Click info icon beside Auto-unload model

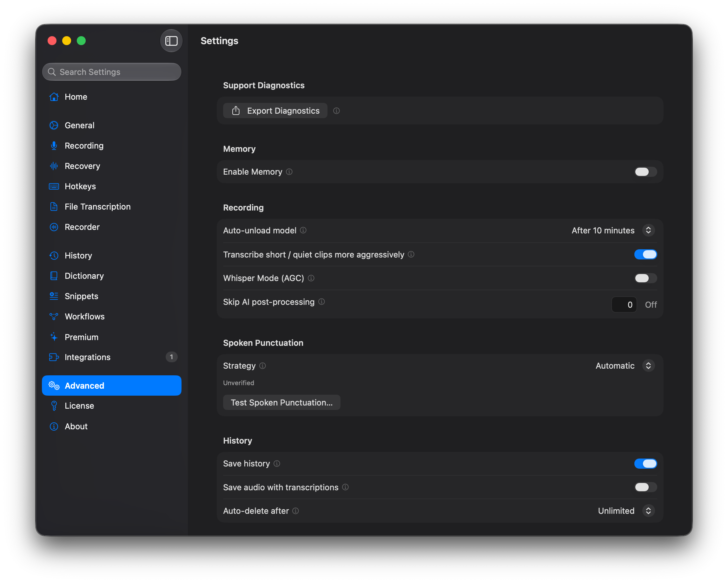(303, 230)
